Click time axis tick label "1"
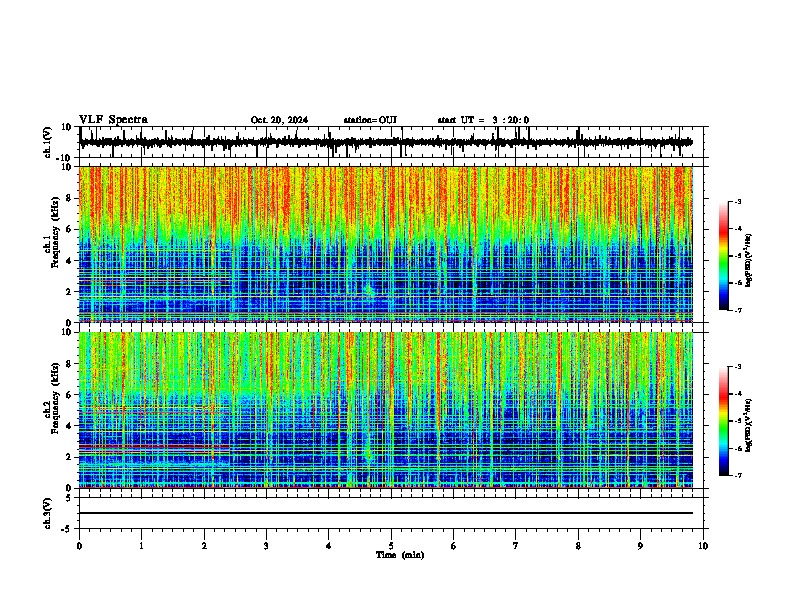This screenshot has height=612, width=792. click(x=141, y=546)
